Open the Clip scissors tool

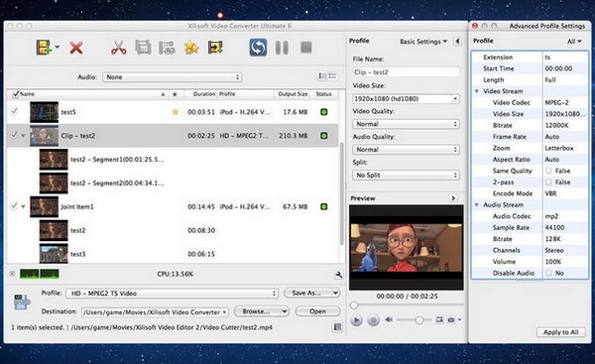[118, 48]
